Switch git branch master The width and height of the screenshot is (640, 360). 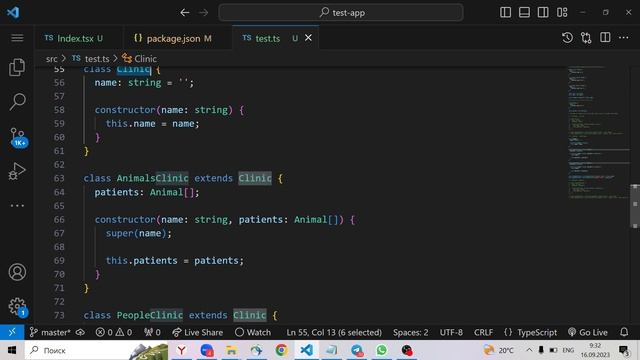pos(50,332)
